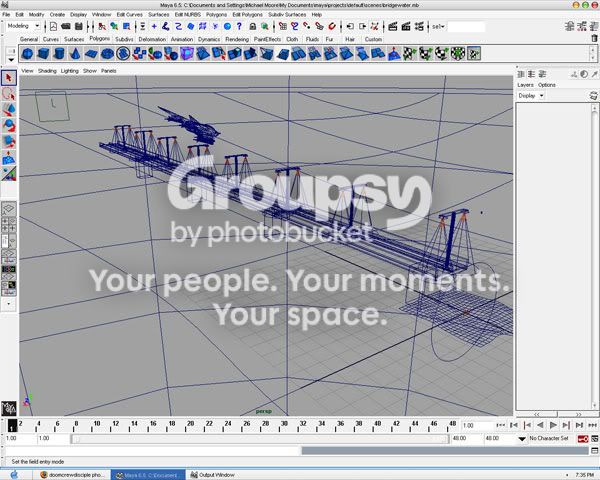Create a polygon torus from the shelf

click(x=107, y=54)
